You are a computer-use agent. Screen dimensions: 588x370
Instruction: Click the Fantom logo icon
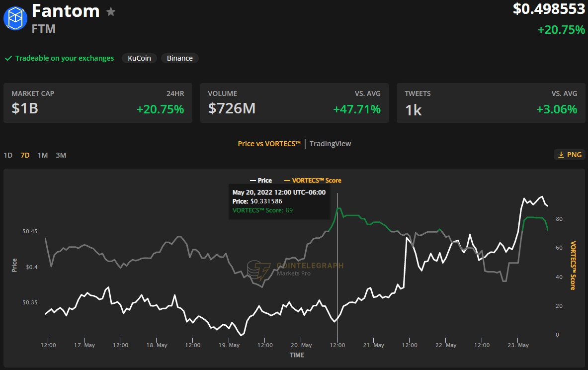point(16,18)
